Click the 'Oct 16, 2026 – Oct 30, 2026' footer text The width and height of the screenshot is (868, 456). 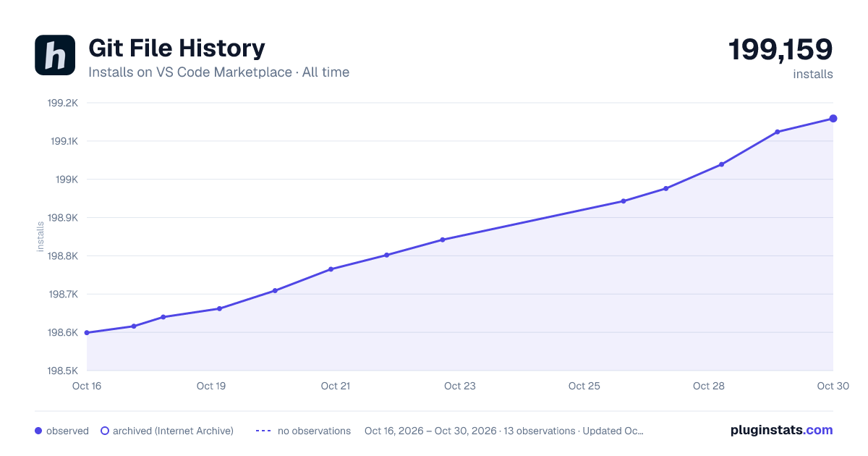pyautogui.click(x=430, y=431)
